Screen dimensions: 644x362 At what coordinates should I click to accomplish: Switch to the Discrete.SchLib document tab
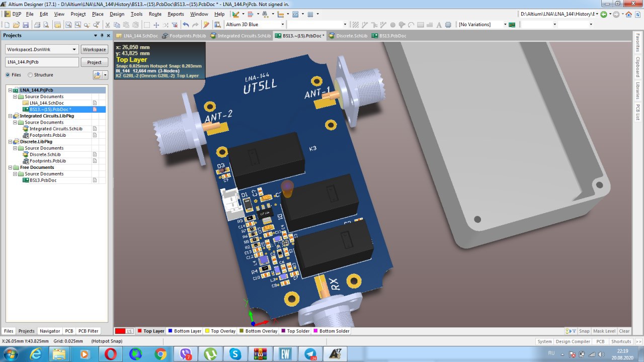click(348, 36)
